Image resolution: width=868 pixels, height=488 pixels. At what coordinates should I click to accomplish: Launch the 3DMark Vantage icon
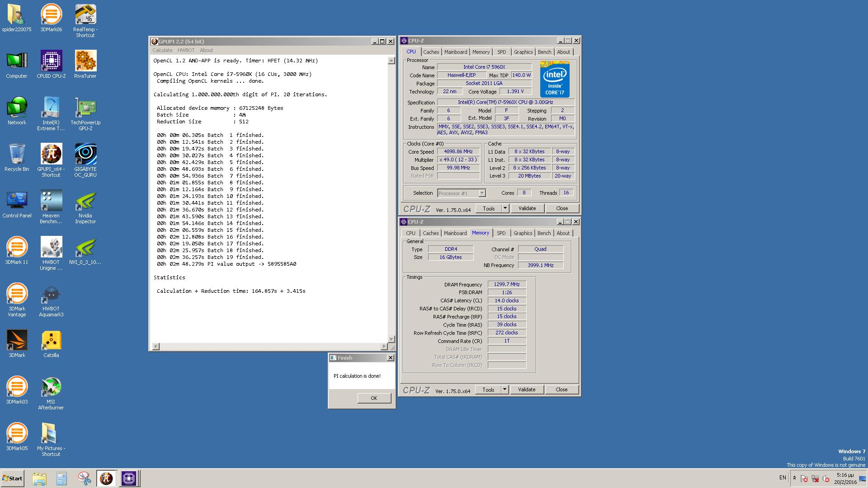click(17, 300)
